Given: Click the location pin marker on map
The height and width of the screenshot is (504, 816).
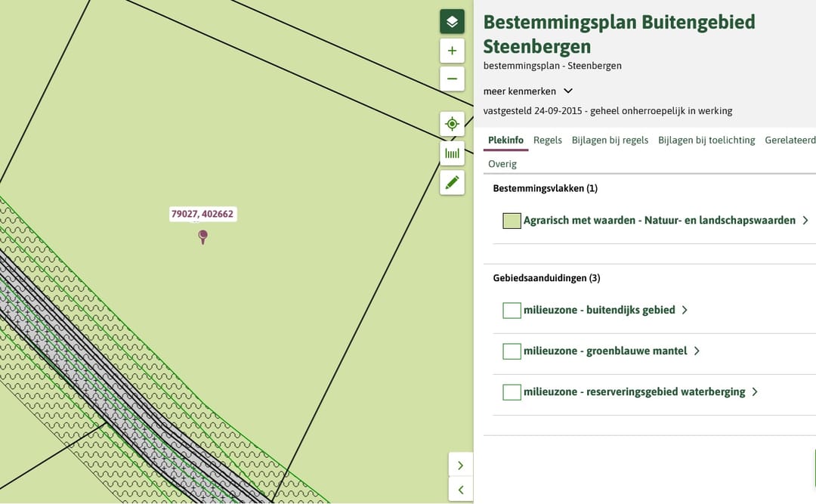Looking at the screenshot, I should (202, 237).
